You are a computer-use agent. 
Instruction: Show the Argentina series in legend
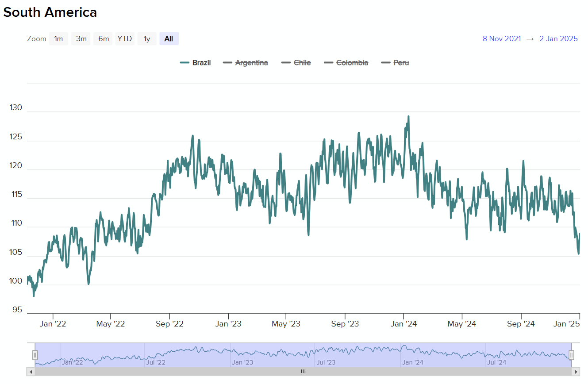pyautogui.click(x=246, y=63)
